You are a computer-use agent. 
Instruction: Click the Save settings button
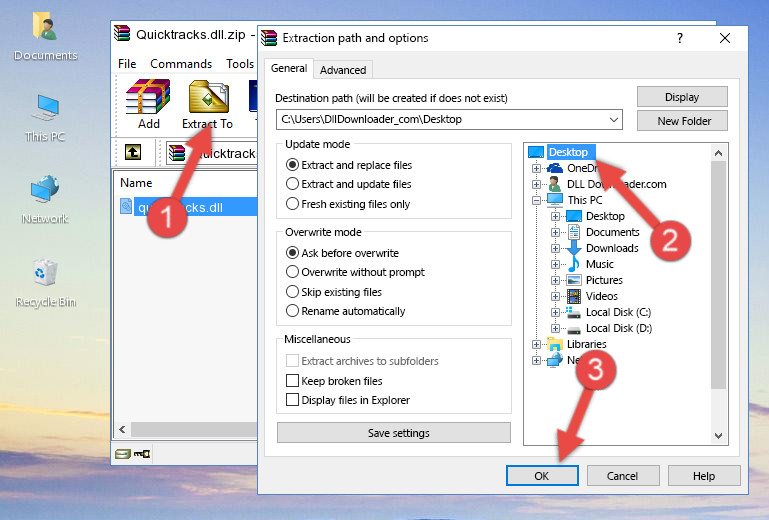394,433
